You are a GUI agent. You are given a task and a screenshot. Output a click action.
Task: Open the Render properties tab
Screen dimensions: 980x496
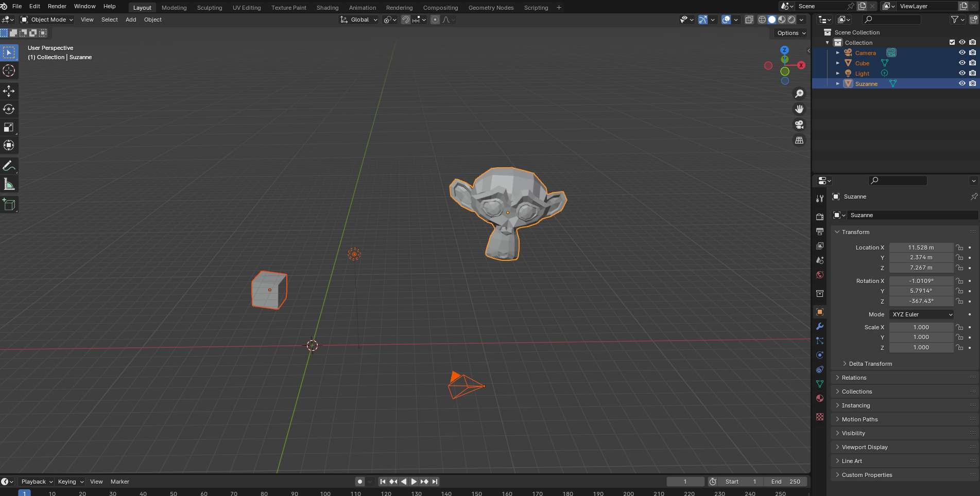(x=820, y=217)
